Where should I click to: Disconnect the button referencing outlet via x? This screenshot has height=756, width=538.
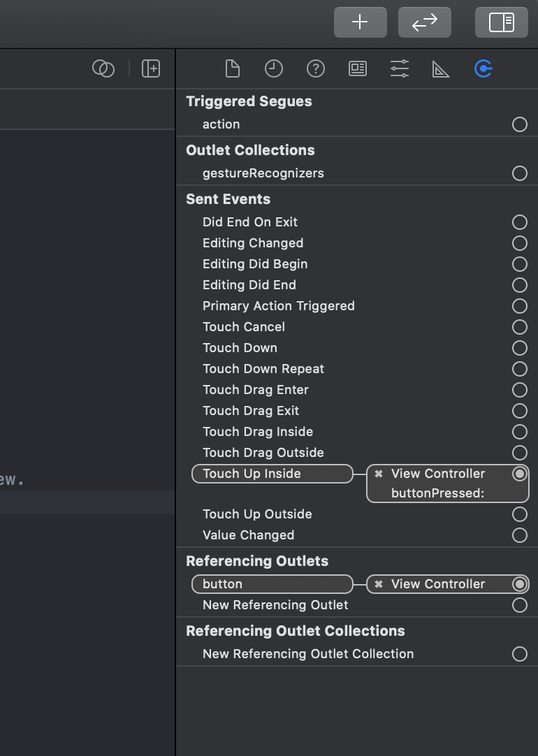click(379, 584)
